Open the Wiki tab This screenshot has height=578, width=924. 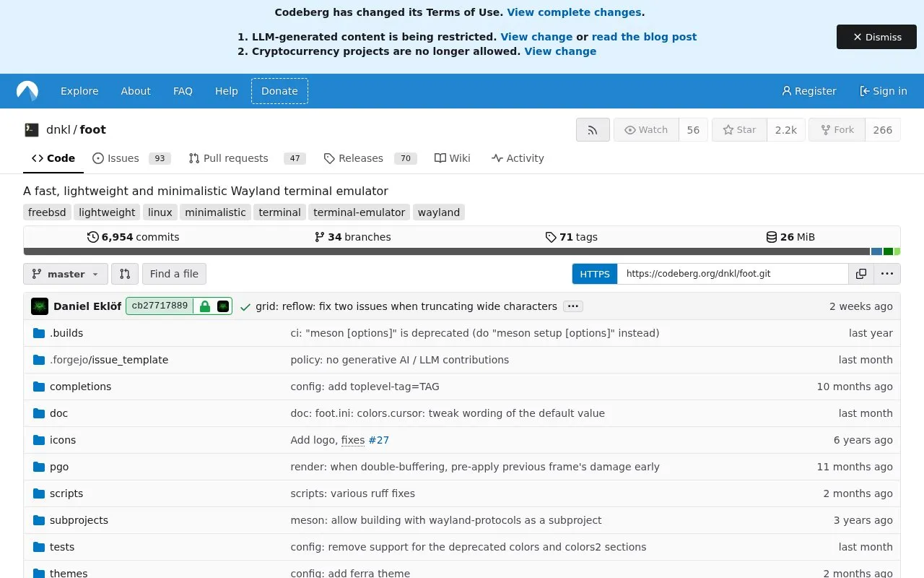453,158
